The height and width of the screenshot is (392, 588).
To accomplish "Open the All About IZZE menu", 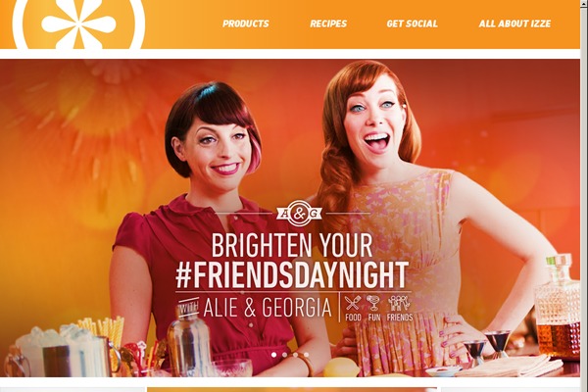I will (x=514, y=24).
